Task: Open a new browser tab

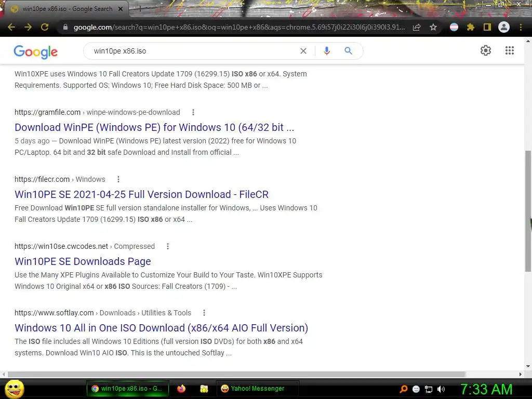Action: [x=140, y=9]
